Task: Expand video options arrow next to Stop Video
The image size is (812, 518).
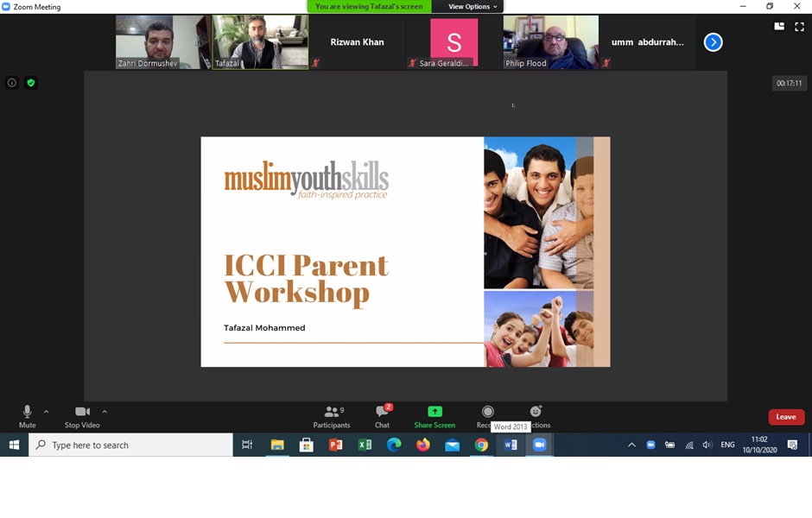Action: point(105,412)
